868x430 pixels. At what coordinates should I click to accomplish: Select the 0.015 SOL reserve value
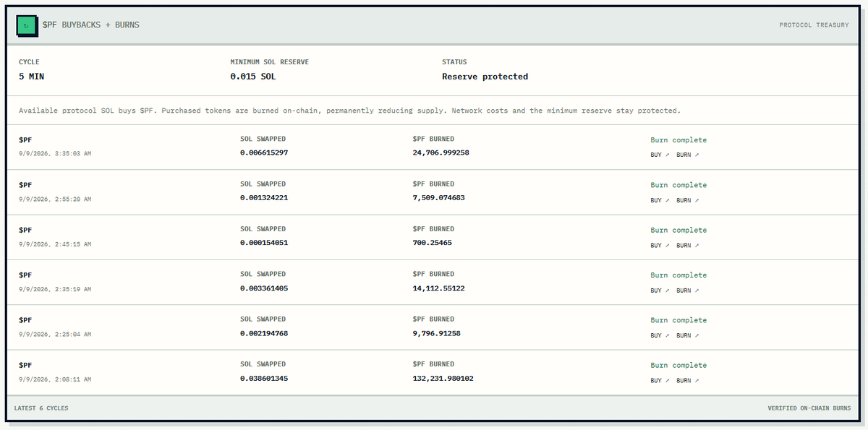click(x=253, y=76)
